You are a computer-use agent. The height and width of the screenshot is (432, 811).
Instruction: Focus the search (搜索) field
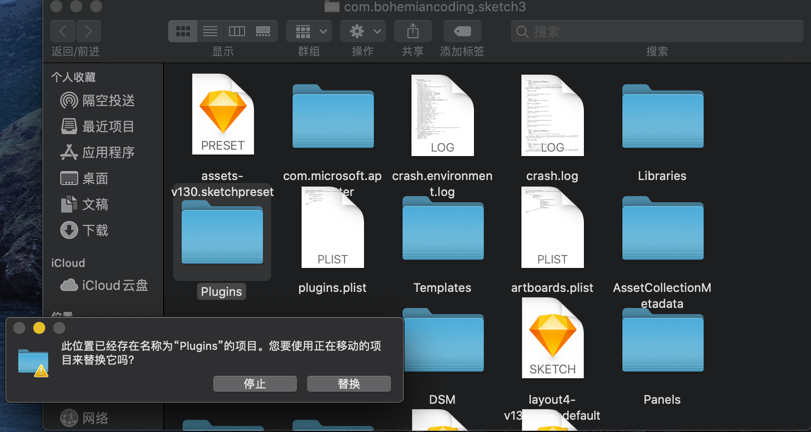tap(657, 32)
